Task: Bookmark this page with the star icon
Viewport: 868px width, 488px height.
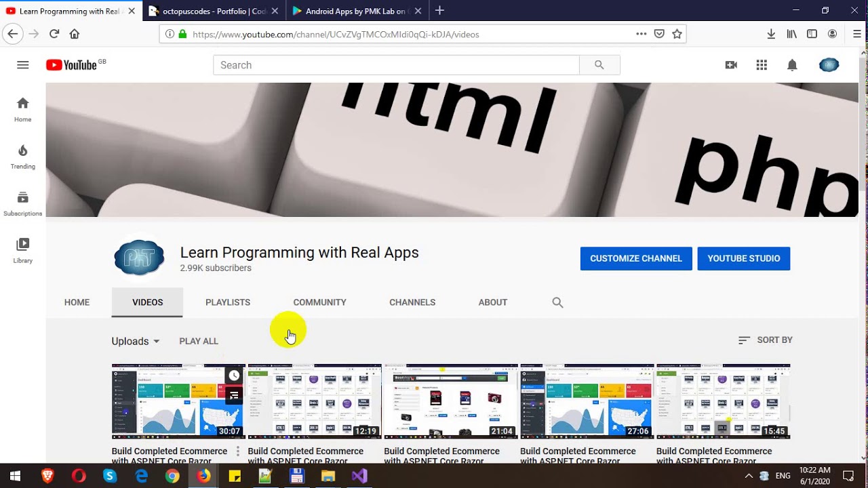Action: [677, 34]
